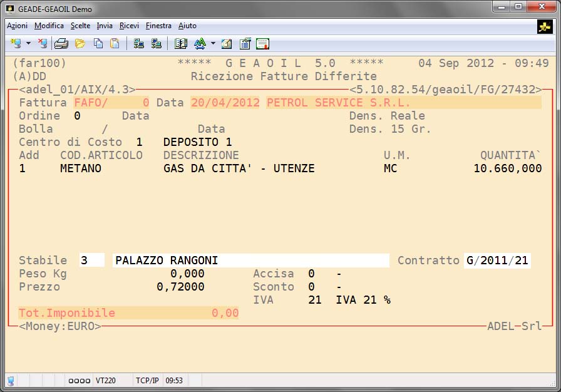Image resolution: width=561 pixels, height=392 pixels.
Task: Click the open folder toolbar icon
Action: click(x=80, y=44)
